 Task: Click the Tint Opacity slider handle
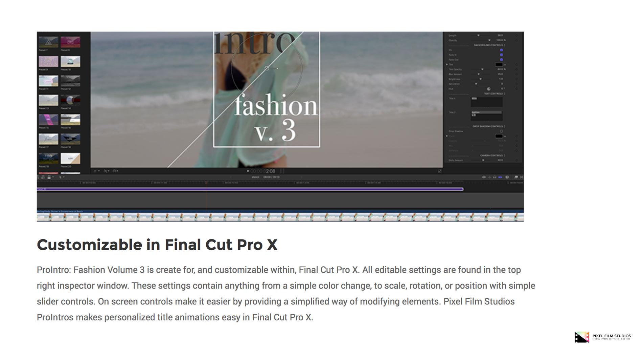[x=482, y=69]
